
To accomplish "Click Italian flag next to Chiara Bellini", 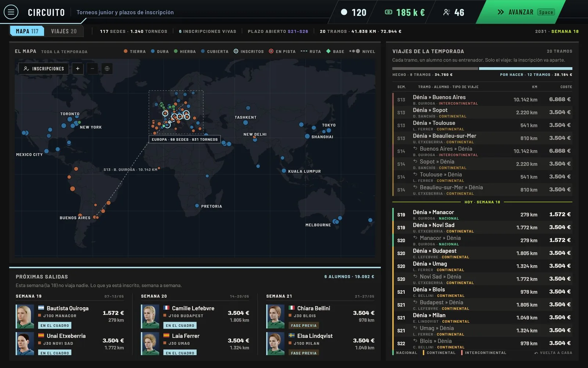I will coord(292,308).
